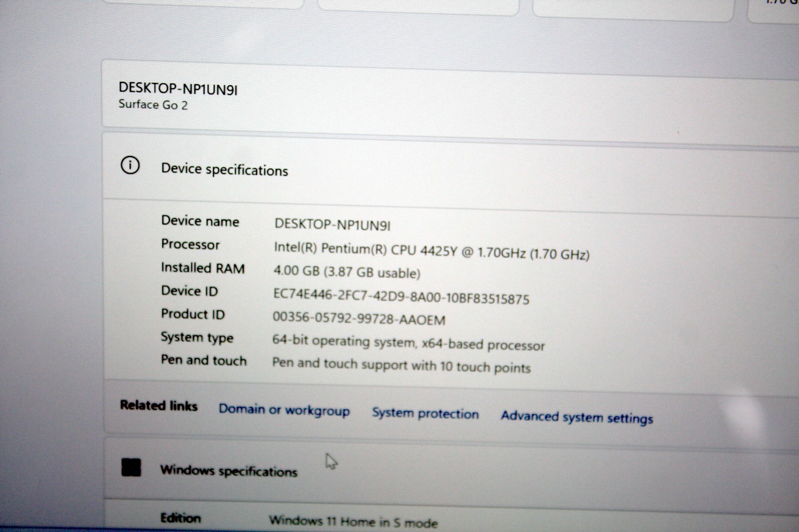Select Product ID value 00356-05792-99728-AAOEM
Screen dimensions: 799x532
(x=359, y=318)
